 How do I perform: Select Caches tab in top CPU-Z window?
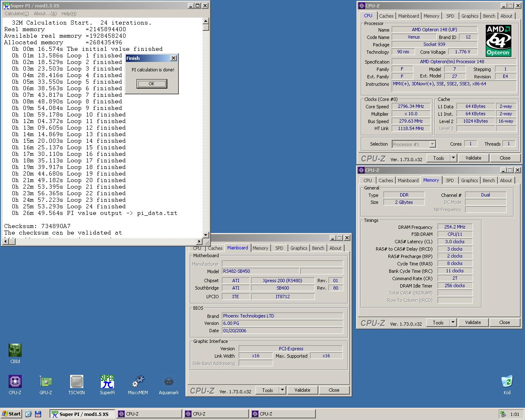(x=386, y=16)
